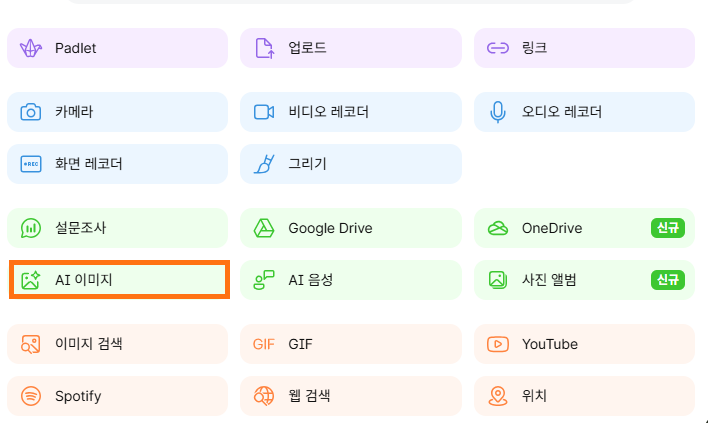This screenshot has height=423, width=708.
Task: Open the AI 음성 option
Action: coord(351,280)
